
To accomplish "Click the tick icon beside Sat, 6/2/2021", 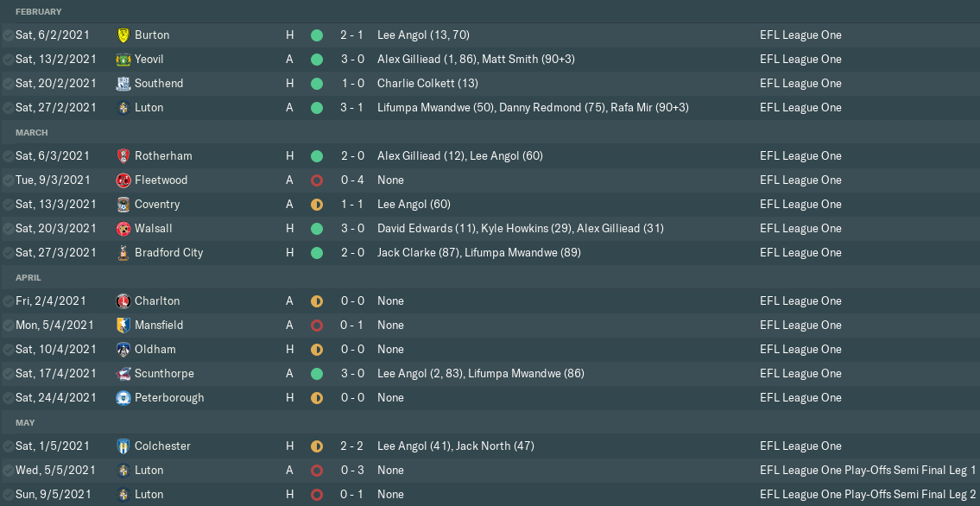I will click(x=8, y=35).
